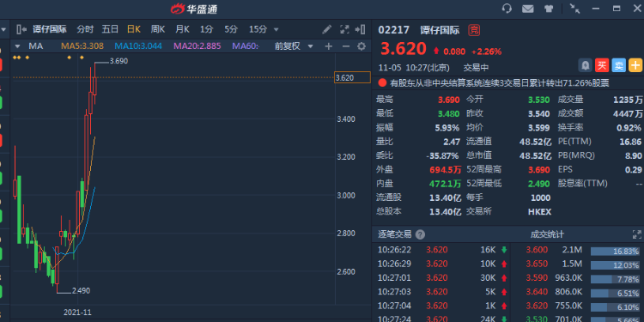Open the 15分 more-intervals dropdown arrow
The height and width of the screenshot is (322, 644).
276,29
